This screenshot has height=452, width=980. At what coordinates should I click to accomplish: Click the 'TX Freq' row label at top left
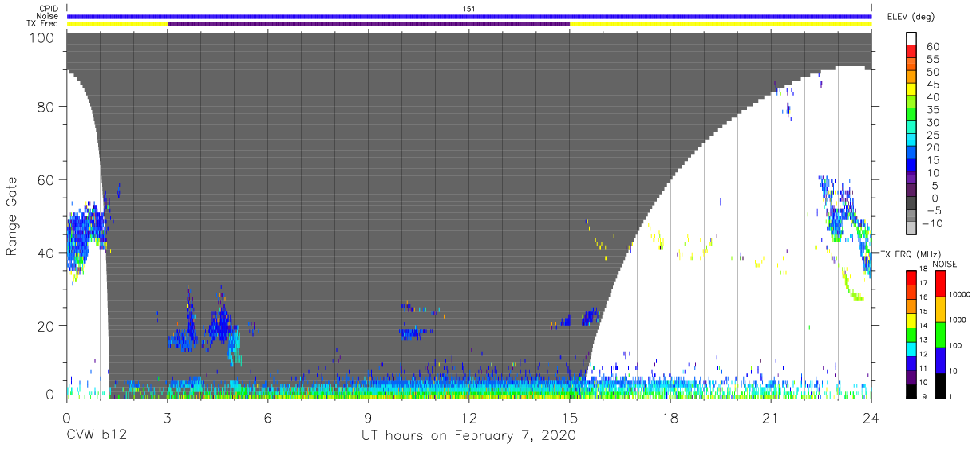[43, 24]
